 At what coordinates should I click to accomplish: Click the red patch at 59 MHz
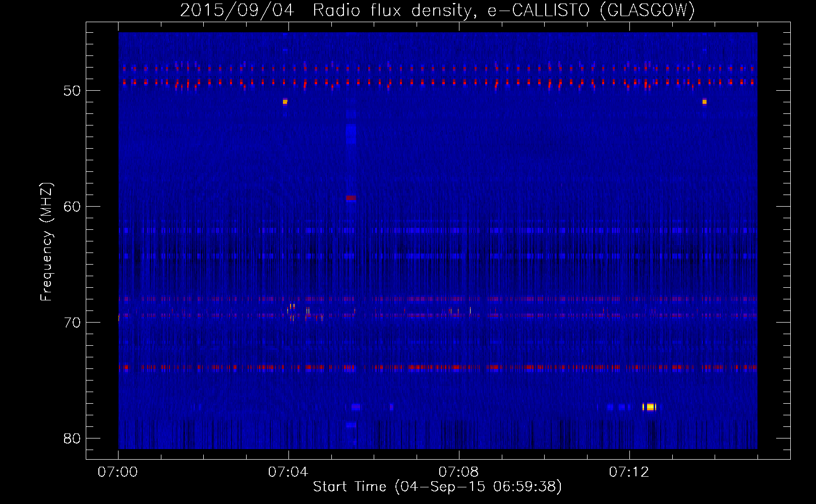(x=351, y=198)
